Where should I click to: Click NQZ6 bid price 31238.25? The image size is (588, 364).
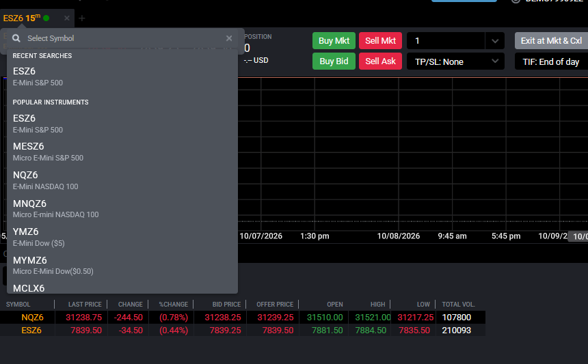tap(223, 317)
